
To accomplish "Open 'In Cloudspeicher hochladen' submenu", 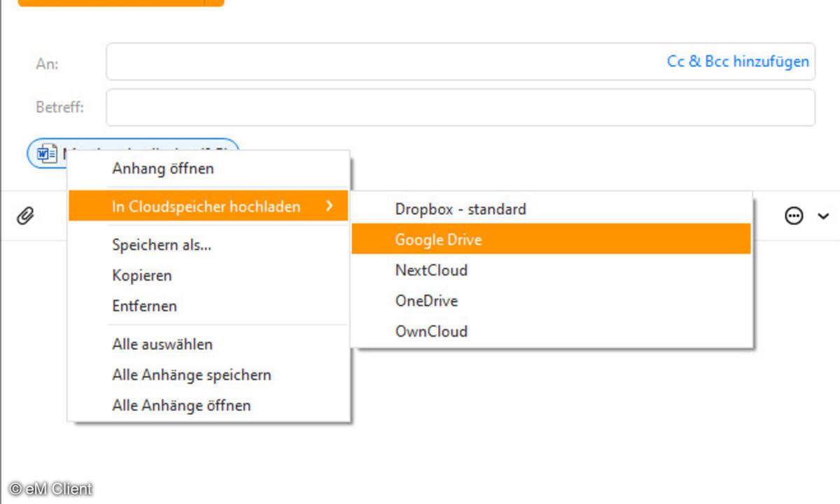I will 209,206.
